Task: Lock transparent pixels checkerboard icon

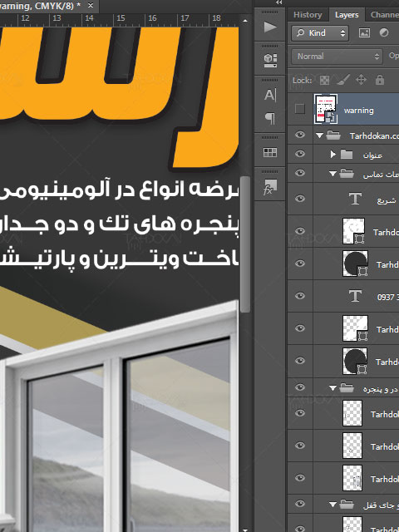Action: pos(325,80)
